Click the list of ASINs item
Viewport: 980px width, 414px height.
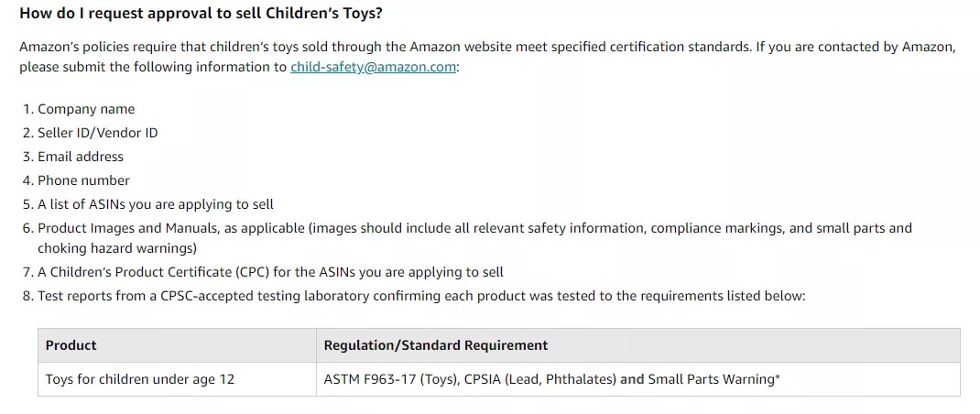coord(156,204)
